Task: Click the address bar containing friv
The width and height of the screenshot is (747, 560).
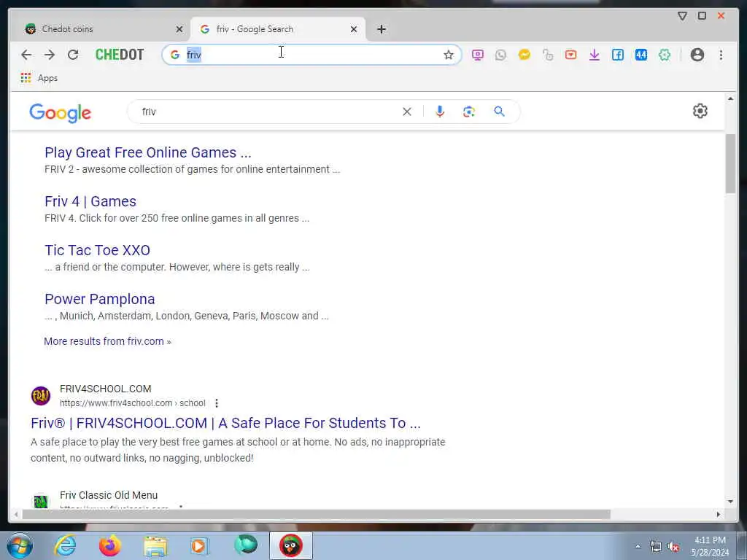Action: pyautogui.click(x=312, y=55)
